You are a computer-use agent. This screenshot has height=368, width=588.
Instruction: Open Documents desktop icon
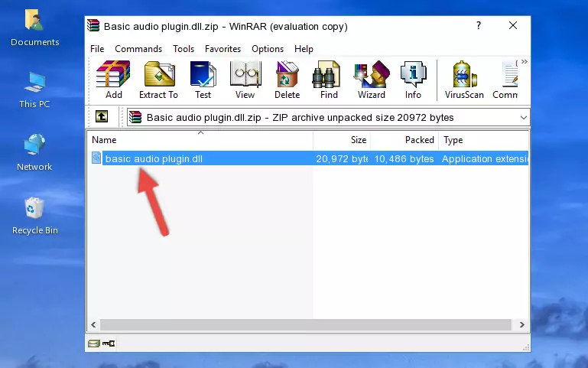click(x=34, y=28)
